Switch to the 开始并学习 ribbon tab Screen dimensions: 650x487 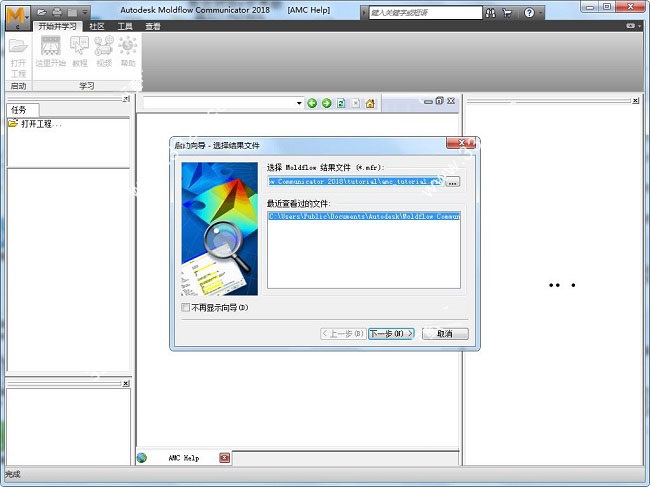click(57, 27)
